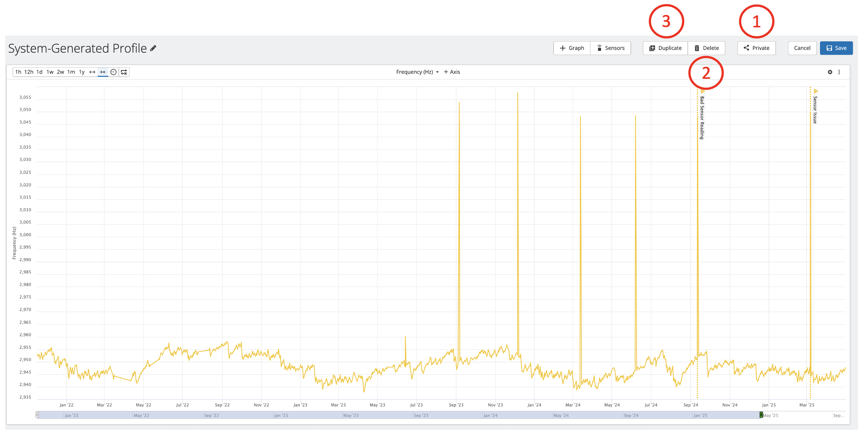The image size is (868, 435).
Task: Click the green right handle of range slider
Action: [761, 415]
